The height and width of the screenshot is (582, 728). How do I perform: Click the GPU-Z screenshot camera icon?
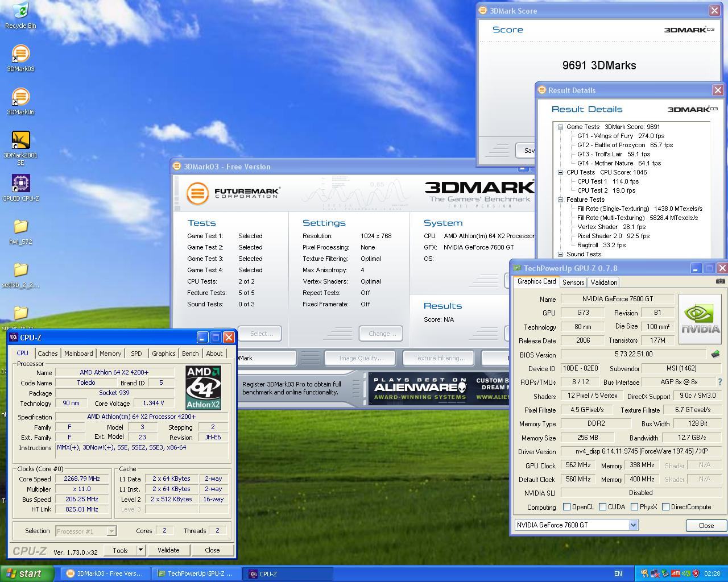(720, 281)
